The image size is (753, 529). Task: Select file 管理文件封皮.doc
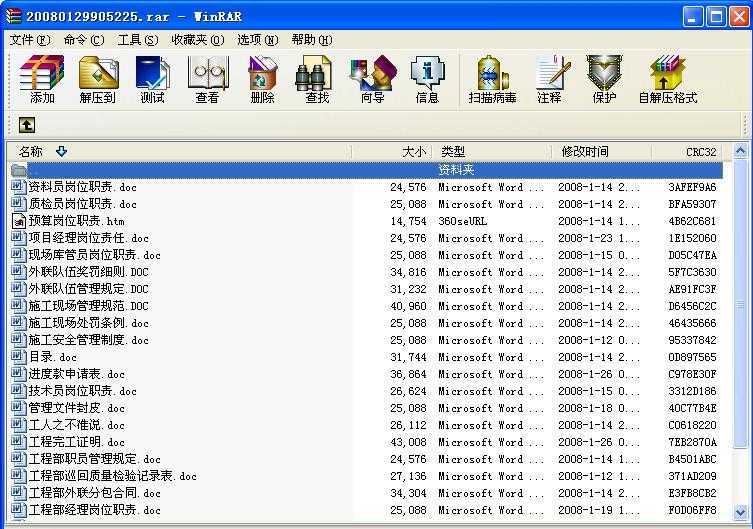(77, 408)
